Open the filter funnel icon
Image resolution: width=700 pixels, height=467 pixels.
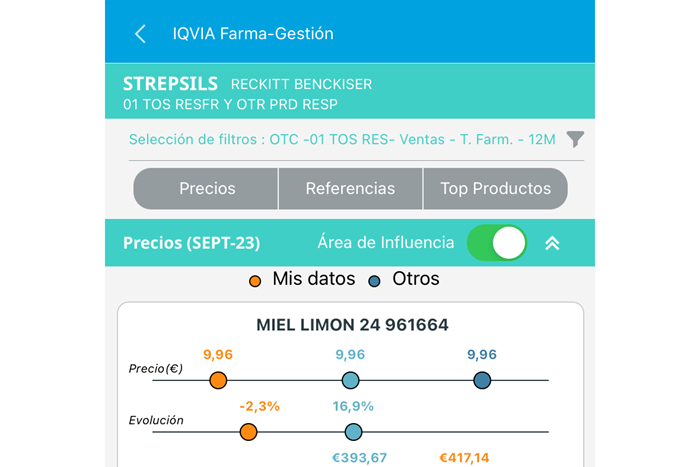575,139
